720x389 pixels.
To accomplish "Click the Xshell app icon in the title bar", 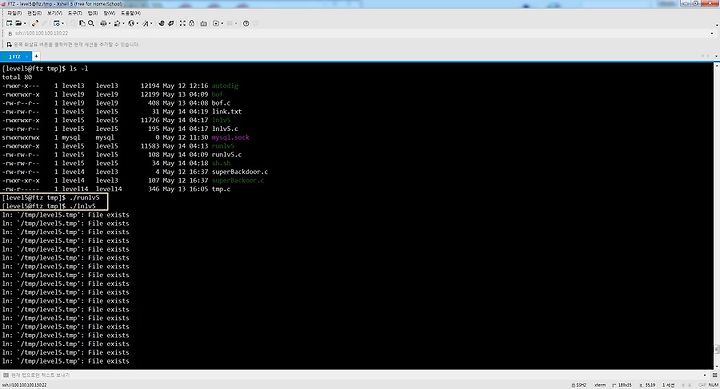I will click(4, 4).
